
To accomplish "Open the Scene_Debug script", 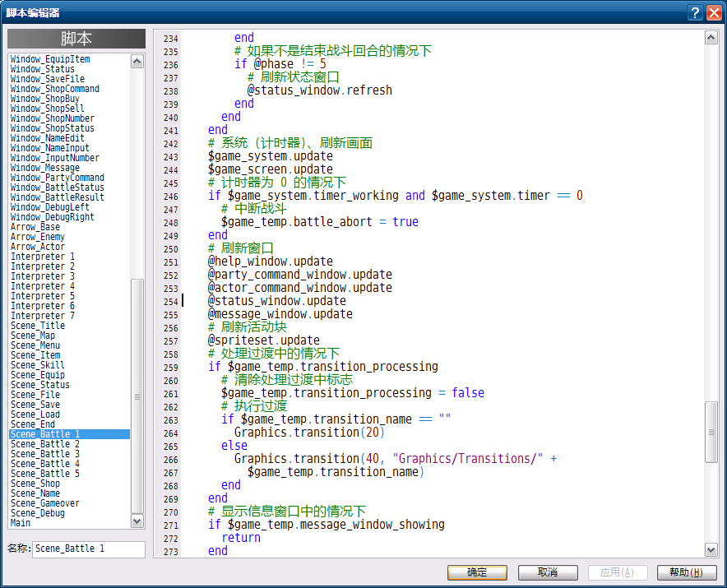I will tap(70, 513).
